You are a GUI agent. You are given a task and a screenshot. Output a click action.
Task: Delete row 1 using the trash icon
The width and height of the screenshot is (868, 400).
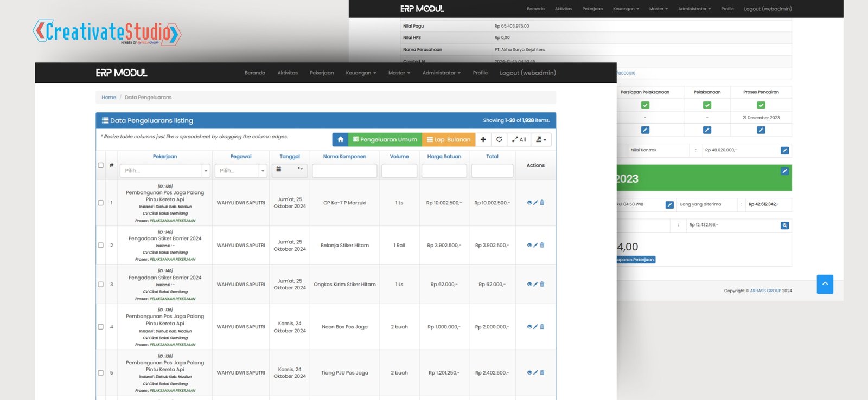point(542,203)
